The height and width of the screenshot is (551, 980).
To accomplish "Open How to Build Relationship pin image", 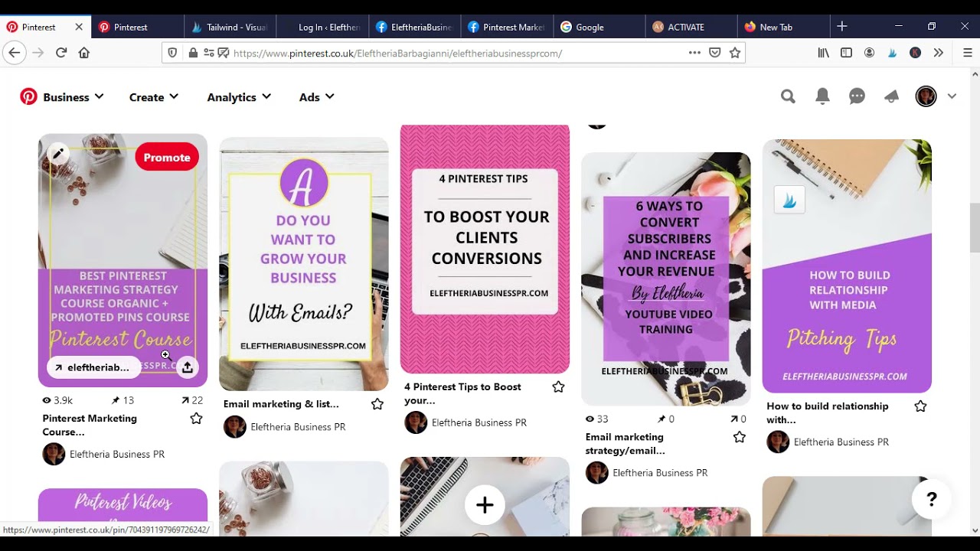I will pyautogui.click(x=847, y=266).
